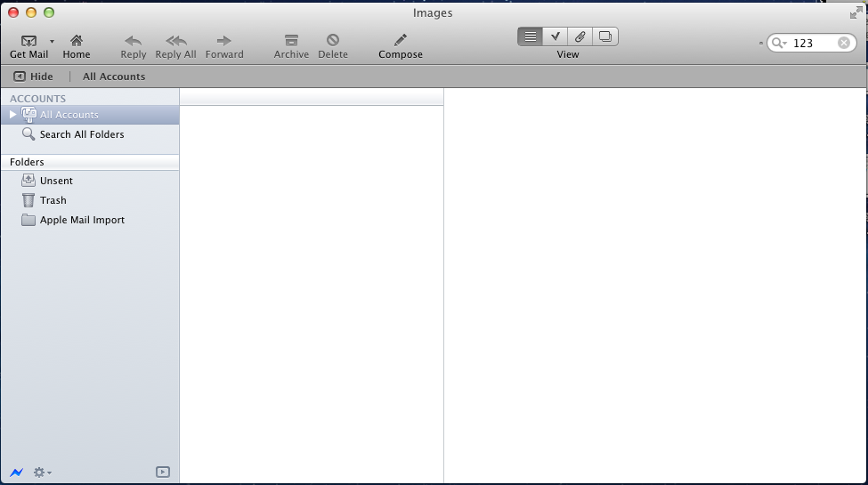
Task: Clear the search field text '123'
Action: (x=844, y=43)
